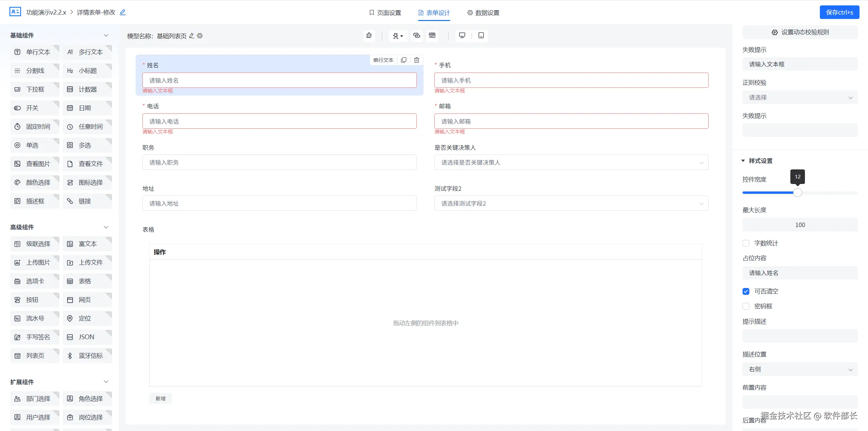The width and height of the screenshot is (868, 431).
Task: Delete the selected 姓名 field
Action: 417,60
